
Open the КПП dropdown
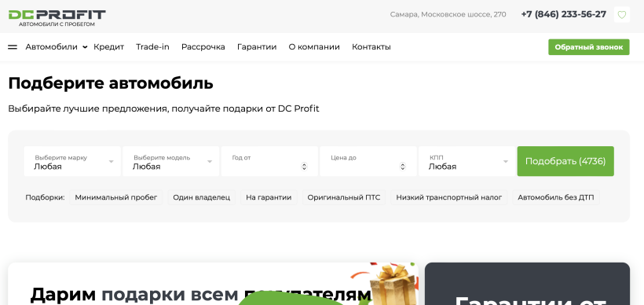(x=467, y=161)
